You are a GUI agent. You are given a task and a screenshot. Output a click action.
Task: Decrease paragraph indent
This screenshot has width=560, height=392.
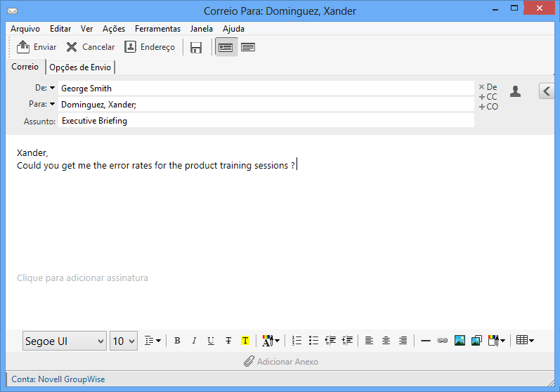pos(330,341)
